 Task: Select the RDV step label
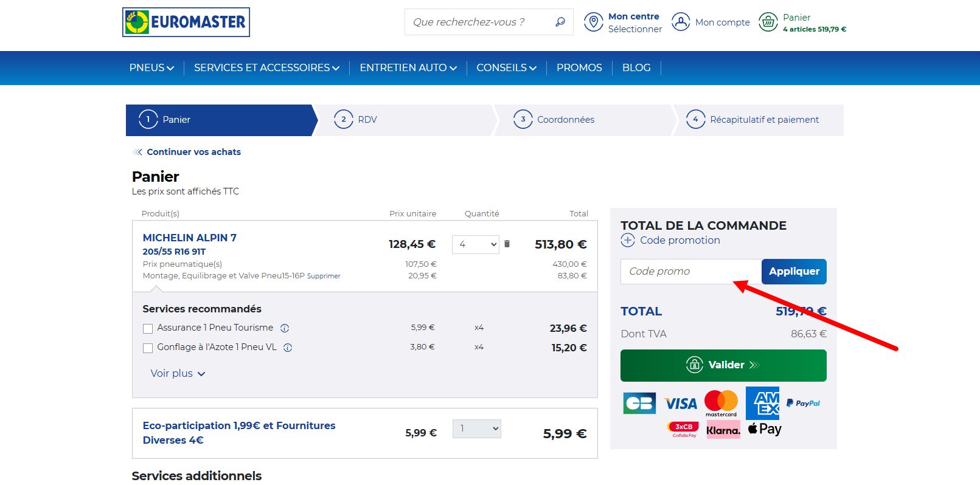(x=367, y=120)
